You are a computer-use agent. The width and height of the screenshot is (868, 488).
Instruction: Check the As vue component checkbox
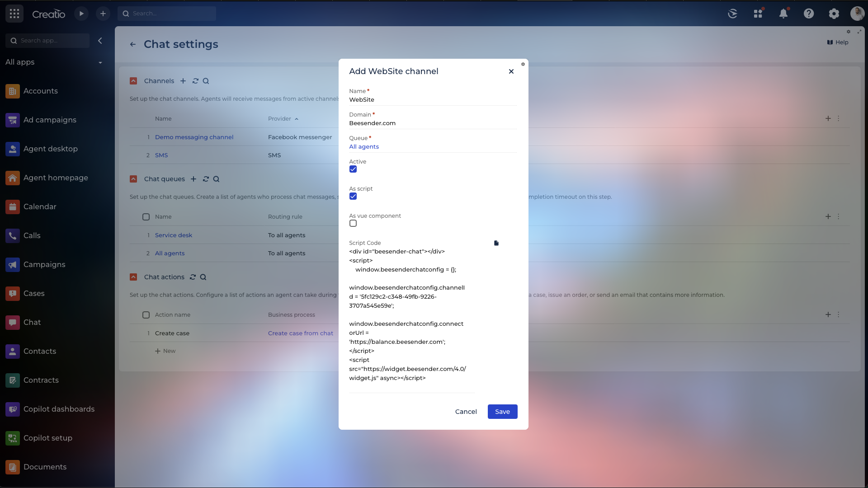[x=353, y=223]
